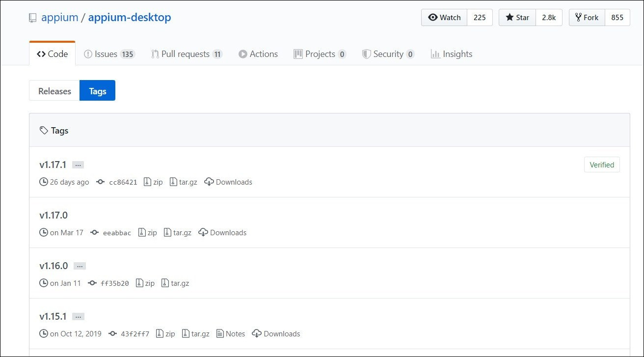This screenshot has width=644, height=357.
Task: Switch to the Code tab
Action: (x=52, y=54)
